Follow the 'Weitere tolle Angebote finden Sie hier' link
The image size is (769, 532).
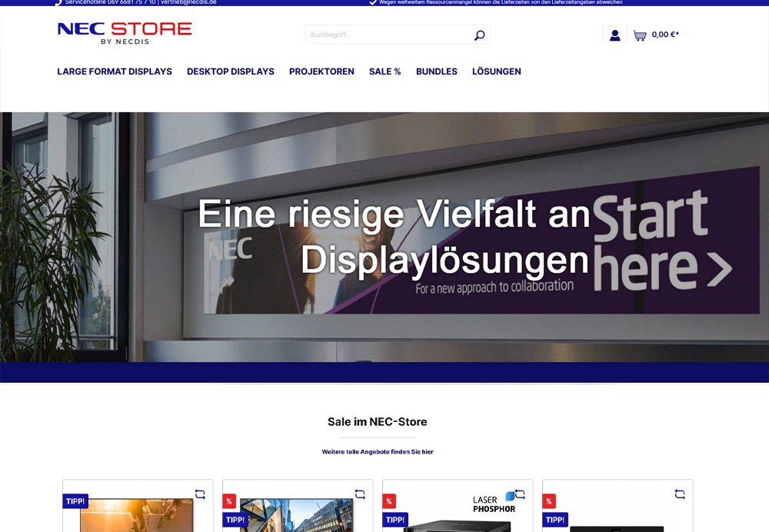[x=378, y=451]
